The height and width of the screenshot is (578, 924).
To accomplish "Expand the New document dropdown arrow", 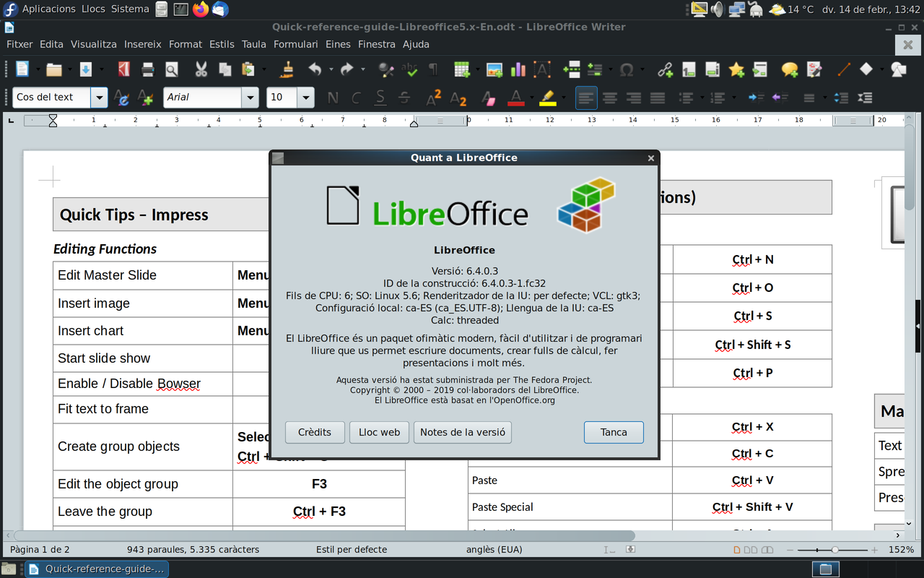I will coord(38,69).
